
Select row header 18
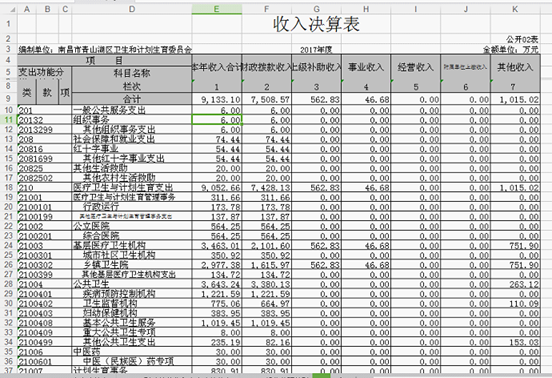(8, 188)
